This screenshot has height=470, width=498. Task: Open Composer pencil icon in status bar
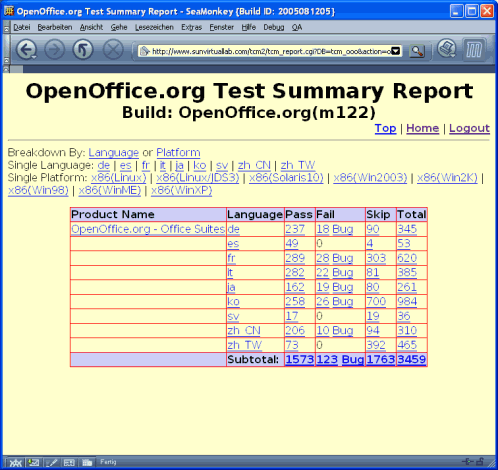click(x=51, y=463)
